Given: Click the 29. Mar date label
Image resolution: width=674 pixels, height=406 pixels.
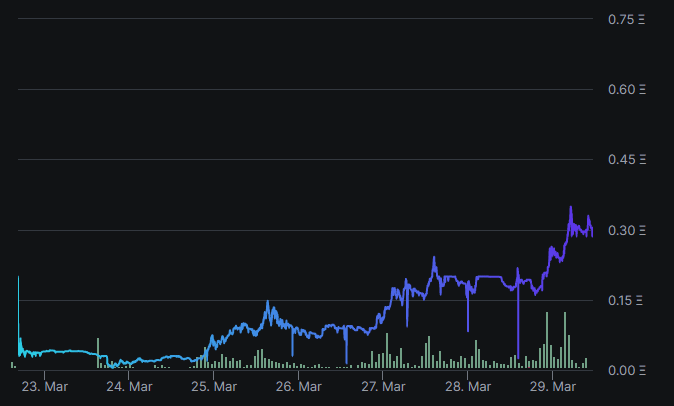Looking at the screenshot, I should point(553,387).
